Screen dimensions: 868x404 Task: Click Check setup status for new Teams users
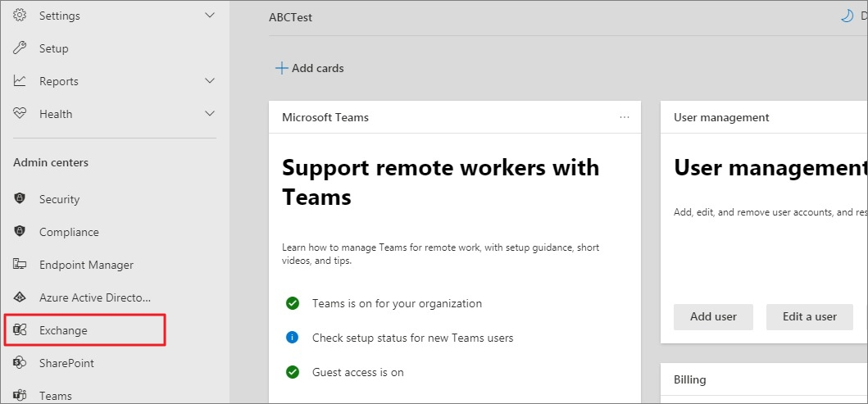point(412,337)
